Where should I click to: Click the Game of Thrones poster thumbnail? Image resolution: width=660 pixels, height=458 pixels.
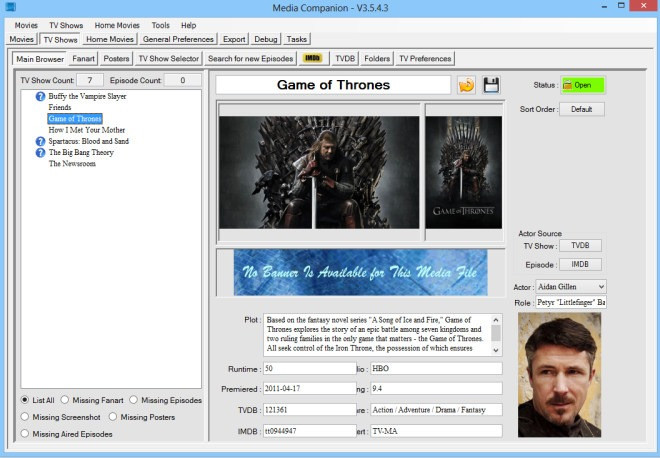pyautogui.click(x=463, y=172)
